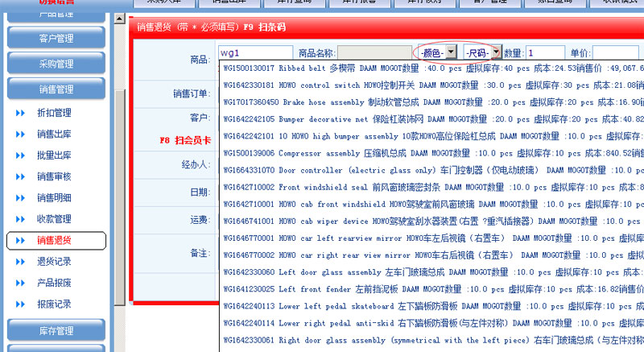Open 退货记录 from the sidebar
This screenshot has width=644, height=352.
click(54, 262)
